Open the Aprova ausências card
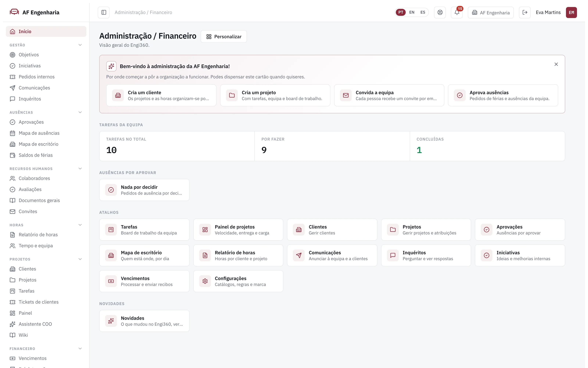Image resolution: width=588 pixels, height=368 pixels. [503, 95]
